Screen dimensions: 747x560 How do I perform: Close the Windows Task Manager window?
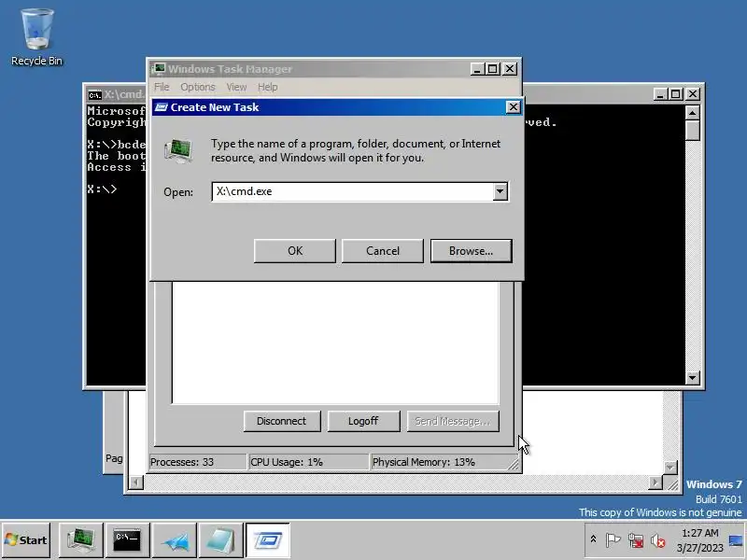click(510, 69)
